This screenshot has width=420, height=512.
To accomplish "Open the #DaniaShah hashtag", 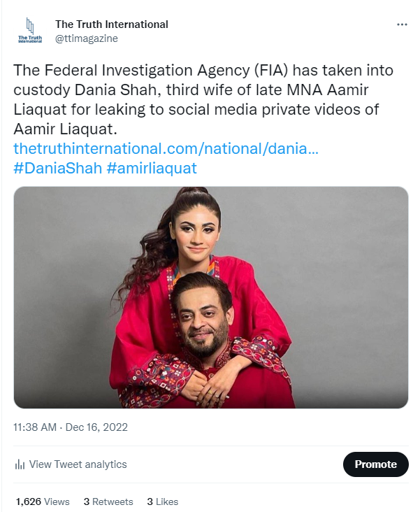I will click(57, 168).
